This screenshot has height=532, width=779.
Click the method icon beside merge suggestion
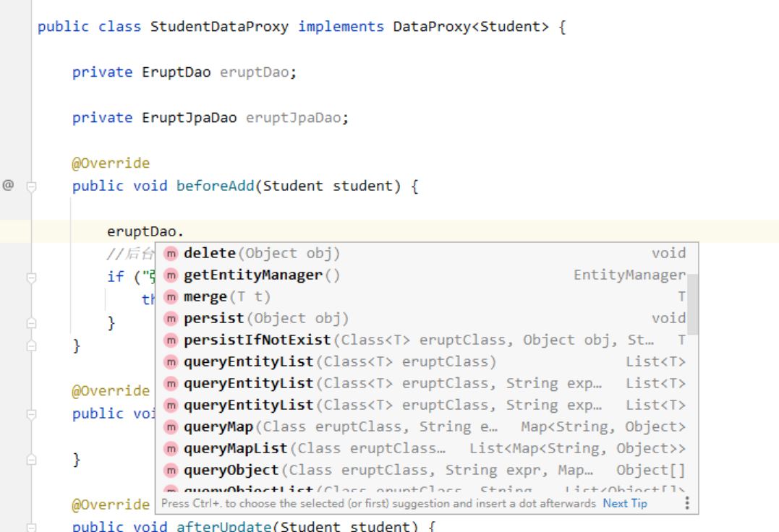pos(171,297)
